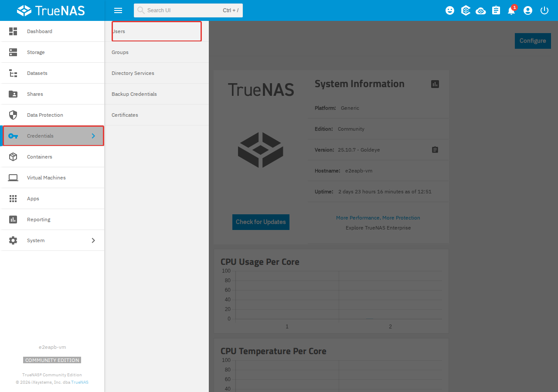This screenshot has height=392, width=558.
Task: Open the Jobs clipboard icon
Action: pos(496,10)
